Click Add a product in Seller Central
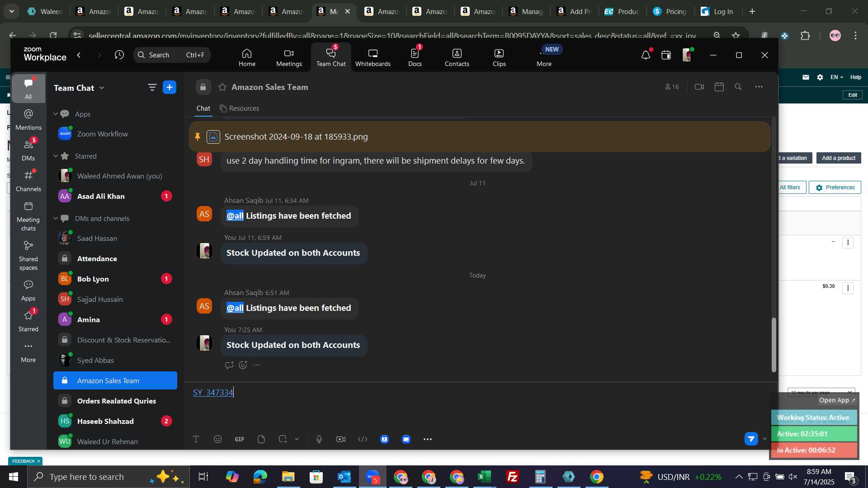This screenshot has height=488, width=868. (x=839, y=158)
